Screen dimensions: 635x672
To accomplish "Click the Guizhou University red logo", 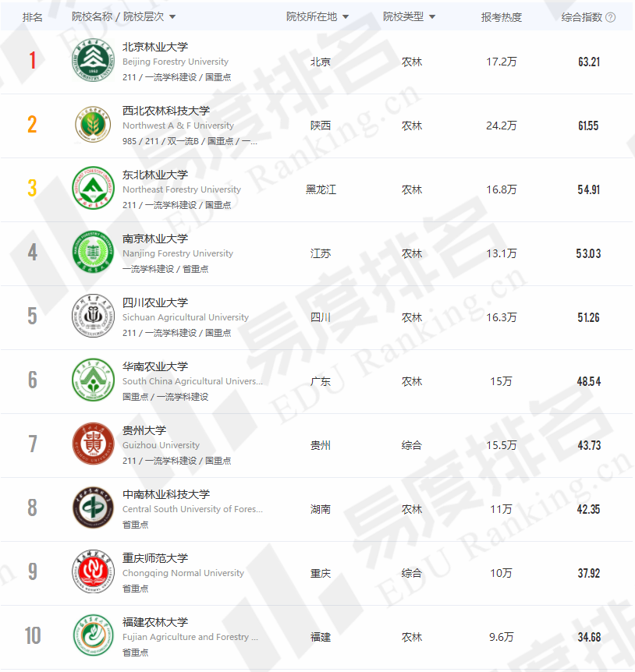I will (x=93, y=445).
